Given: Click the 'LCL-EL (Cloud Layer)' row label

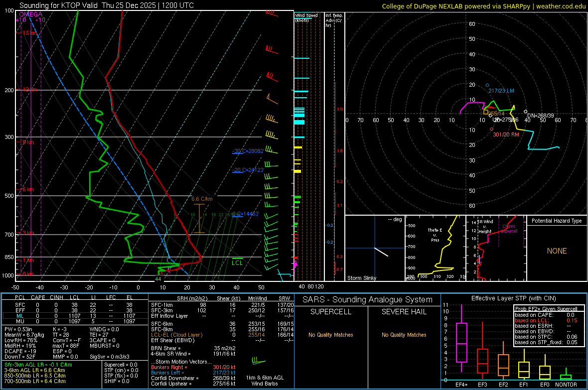Looking at the screenshot, I should tap(176, 335).
